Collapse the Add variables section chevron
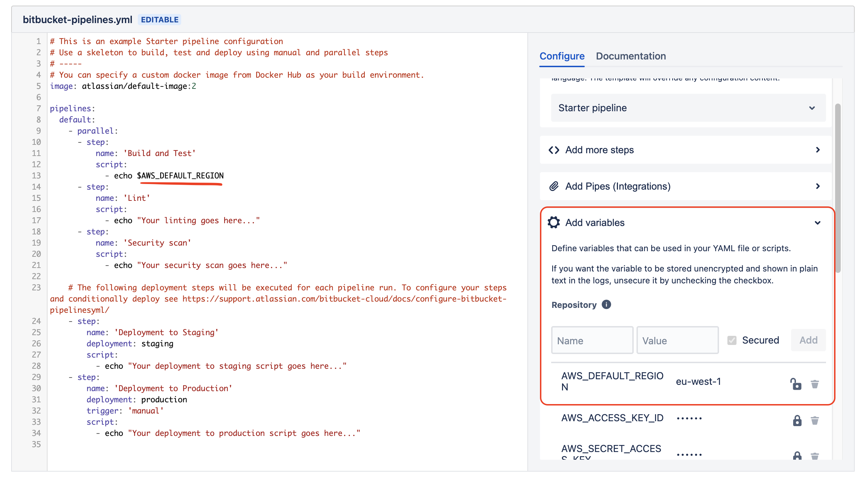Image resolution: width=868 pixels, height=480 pixels. tap(818, 223)
